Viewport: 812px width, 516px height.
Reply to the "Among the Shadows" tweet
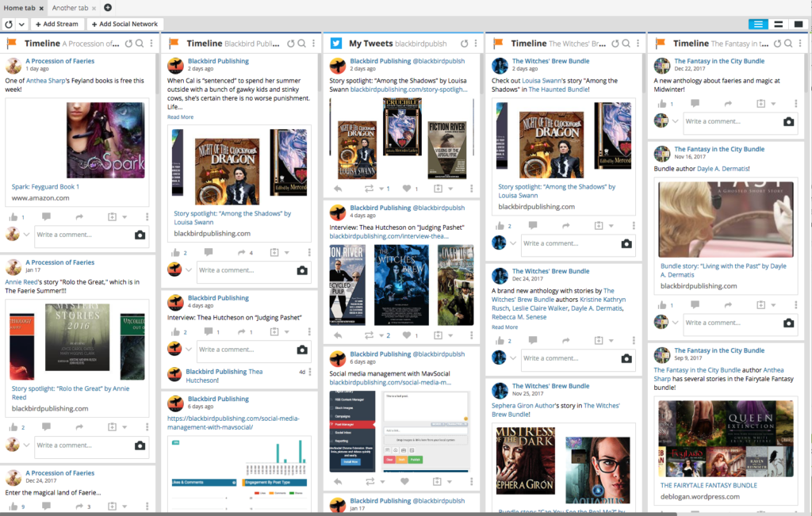338,188
